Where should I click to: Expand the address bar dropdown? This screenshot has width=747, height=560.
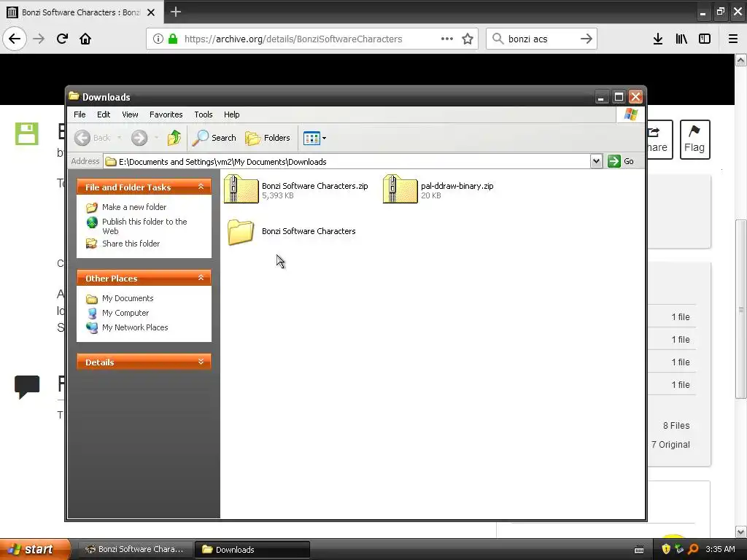[x=596, y=161]
